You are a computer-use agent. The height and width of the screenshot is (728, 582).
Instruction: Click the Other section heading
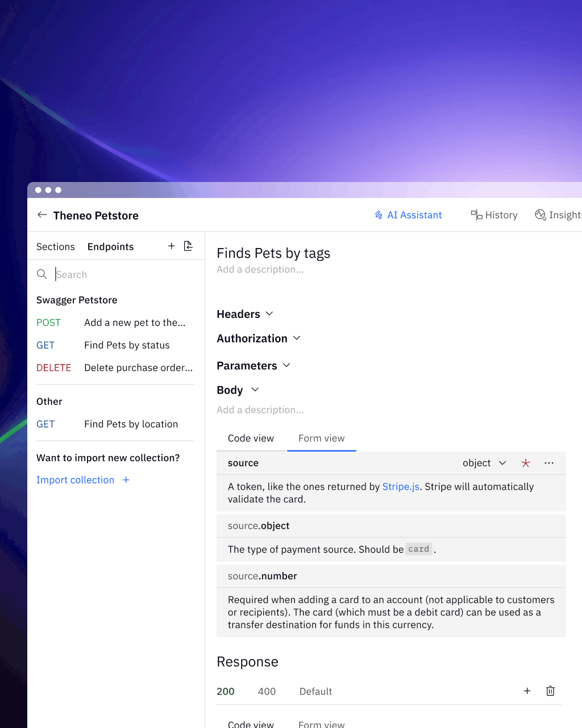point(49,402)
